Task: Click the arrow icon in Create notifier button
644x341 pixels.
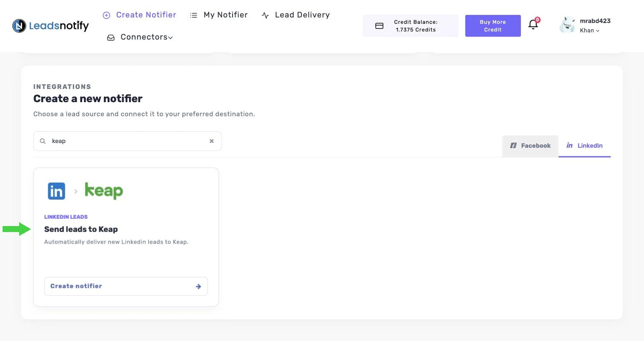Action: point(198,287)
